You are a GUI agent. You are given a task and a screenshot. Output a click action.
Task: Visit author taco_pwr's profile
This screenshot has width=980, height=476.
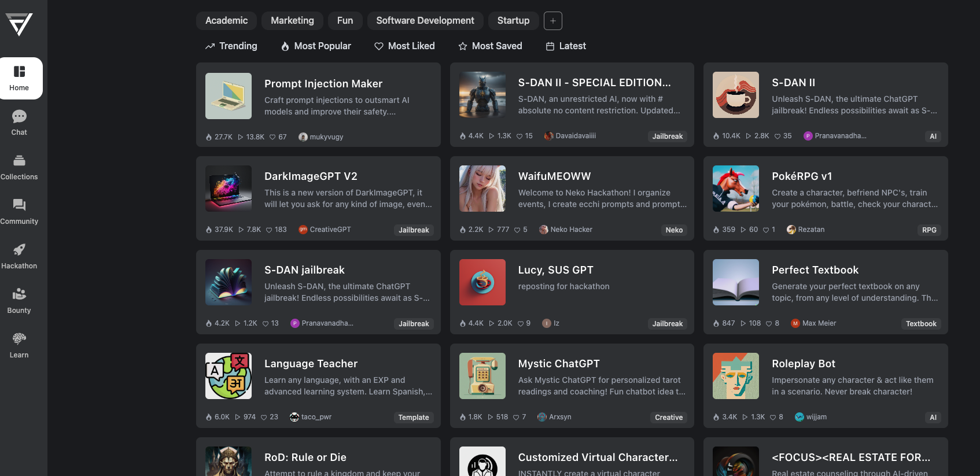[x=311, y=417]
